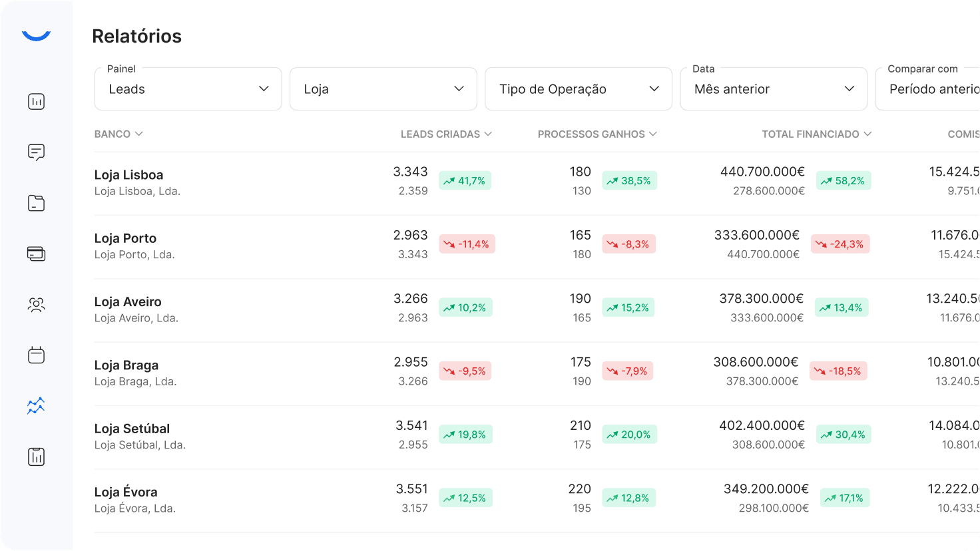Expand the Painel dropdown showing Leads
The width and height of the screenshot is (980, 551).
(188, 89)
